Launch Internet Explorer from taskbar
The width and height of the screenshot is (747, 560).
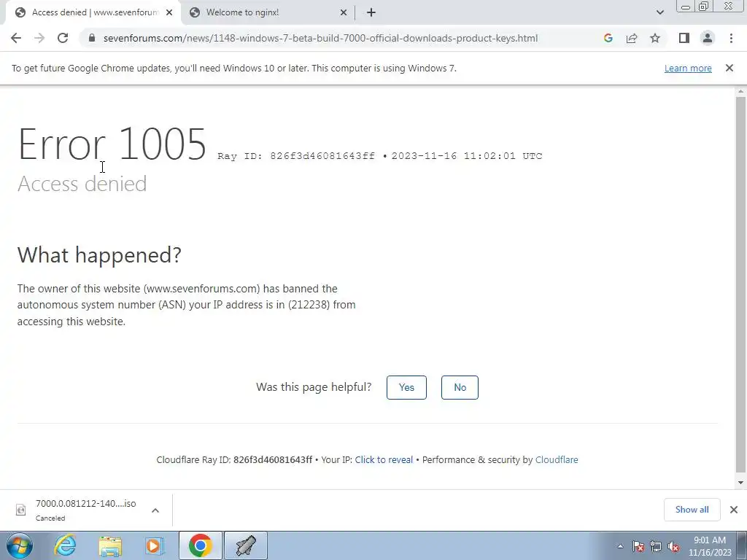[x=65, y=545]
